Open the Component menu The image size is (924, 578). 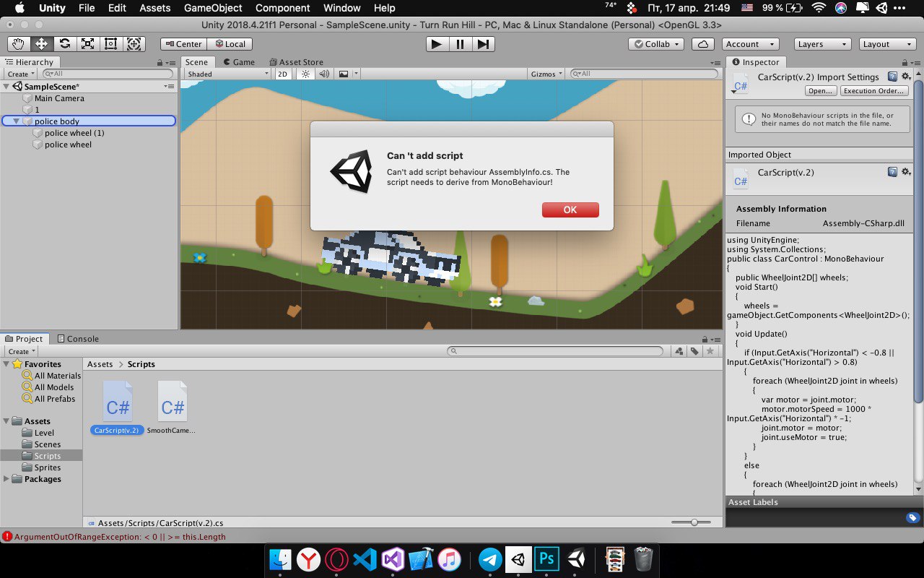click(x=283, y=8)
